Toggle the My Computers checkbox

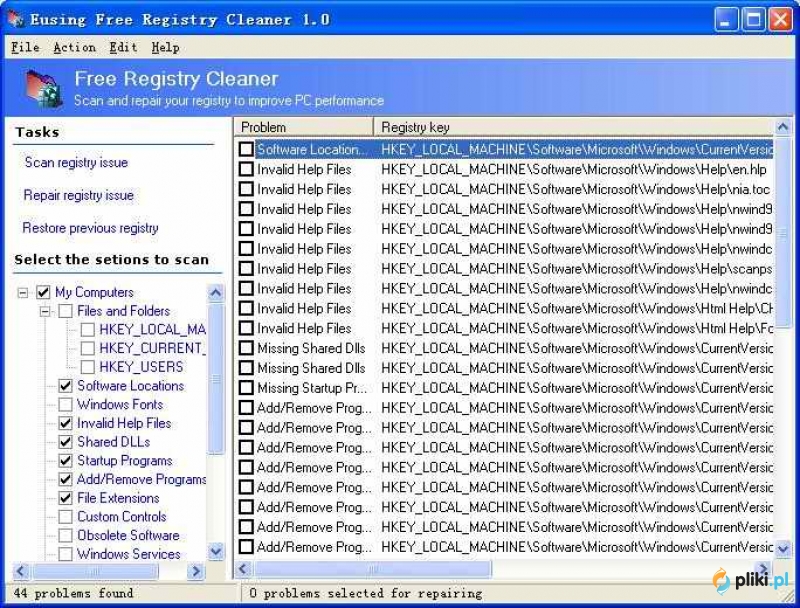click(x=43, y=292)
